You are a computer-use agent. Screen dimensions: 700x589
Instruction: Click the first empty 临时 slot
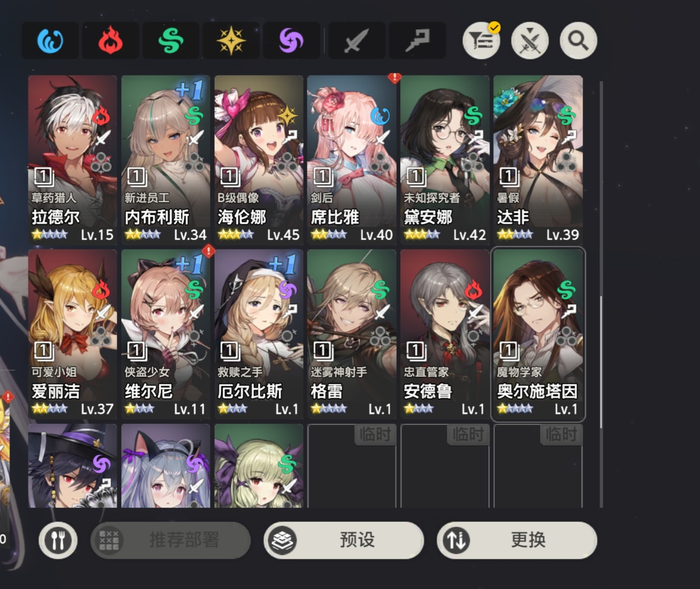pyautogui.click(x=352, y=465)
